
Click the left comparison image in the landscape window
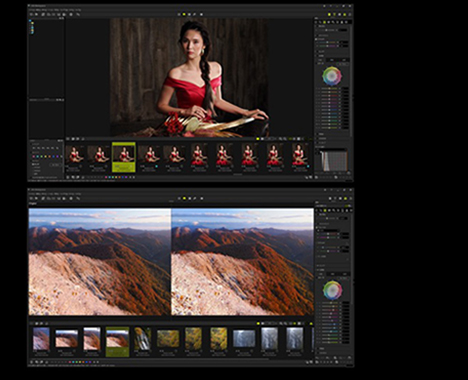100,262
